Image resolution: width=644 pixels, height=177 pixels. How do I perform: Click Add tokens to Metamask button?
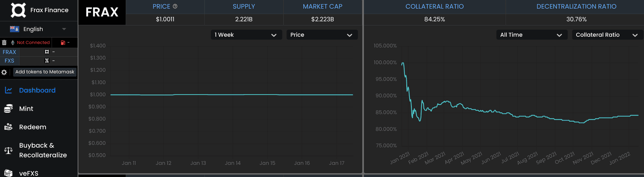coord(44,72)
